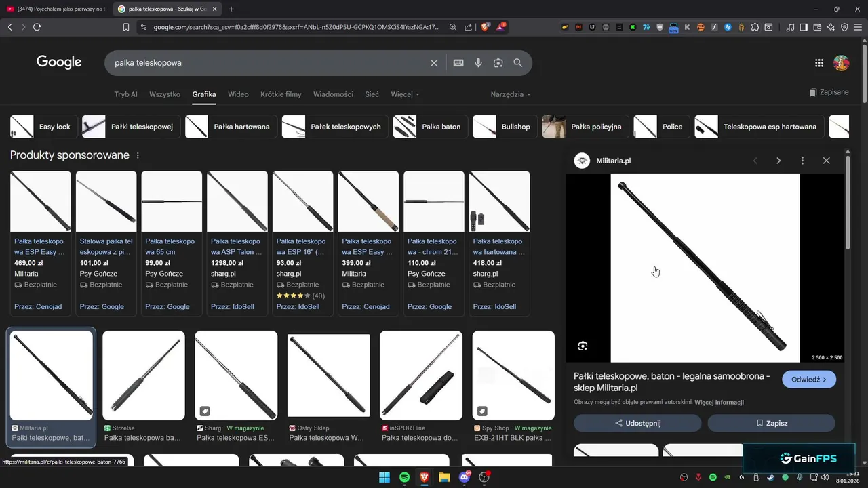The image size is (868, 488).
Task: Open the Więcej informacji copyright link
Action: [x=719, y=403]
